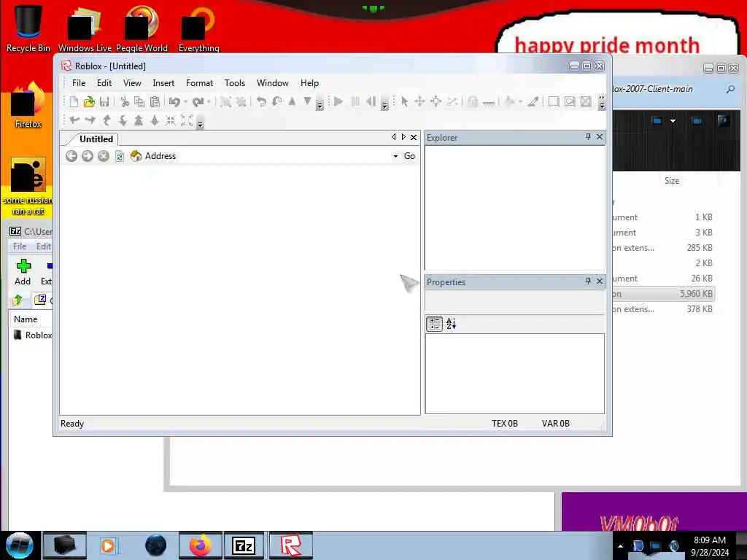Screen dimensions: 747x560
Task: Click the up triangle tilt icon
Action: (x=292, y=101)
